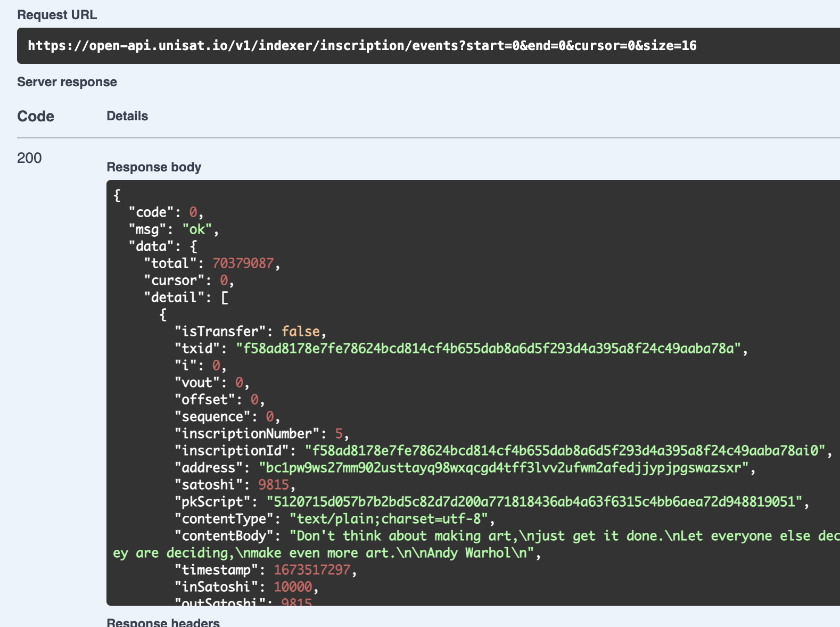The width and height of the screenshot is (840, 627).
Task: Click the contentType text/plain value
Action: (389, 519)
